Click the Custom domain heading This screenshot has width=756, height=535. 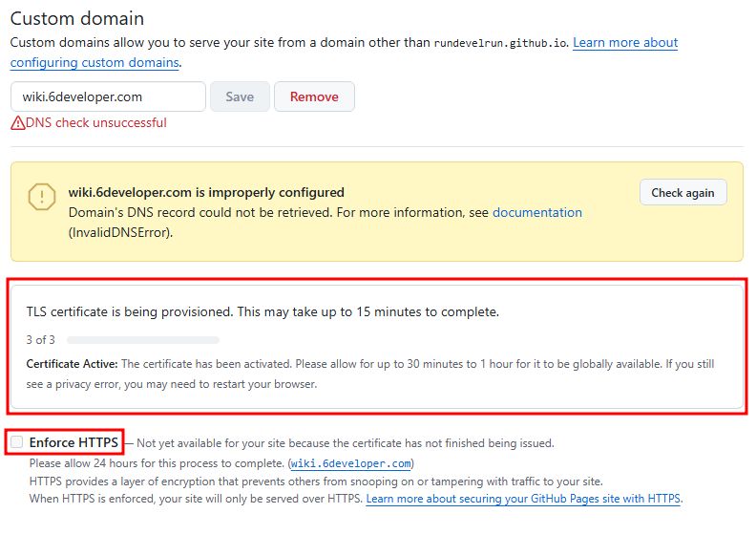click(x=77, y=18)
